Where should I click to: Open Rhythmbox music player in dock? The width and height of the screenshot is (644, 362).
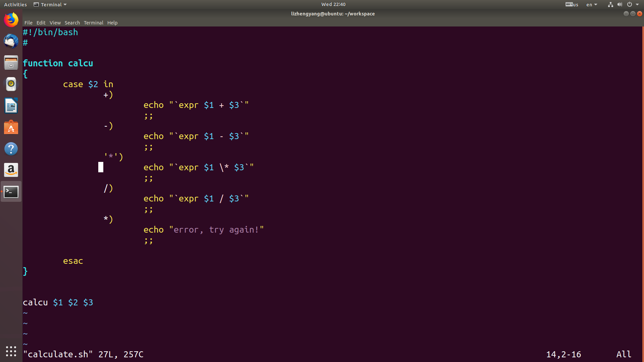click(x=11, y=84)
